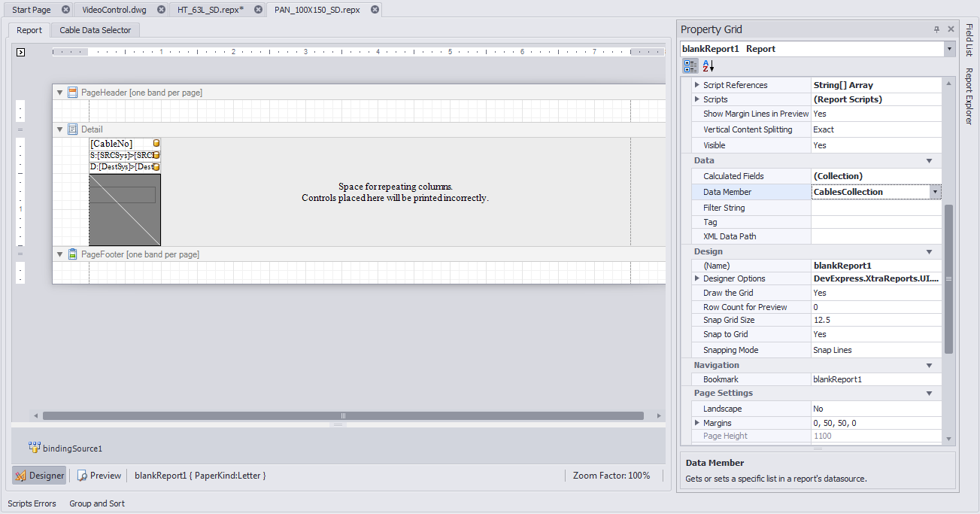Click the report smart tag arrow near ruler

tap(20, 52)
